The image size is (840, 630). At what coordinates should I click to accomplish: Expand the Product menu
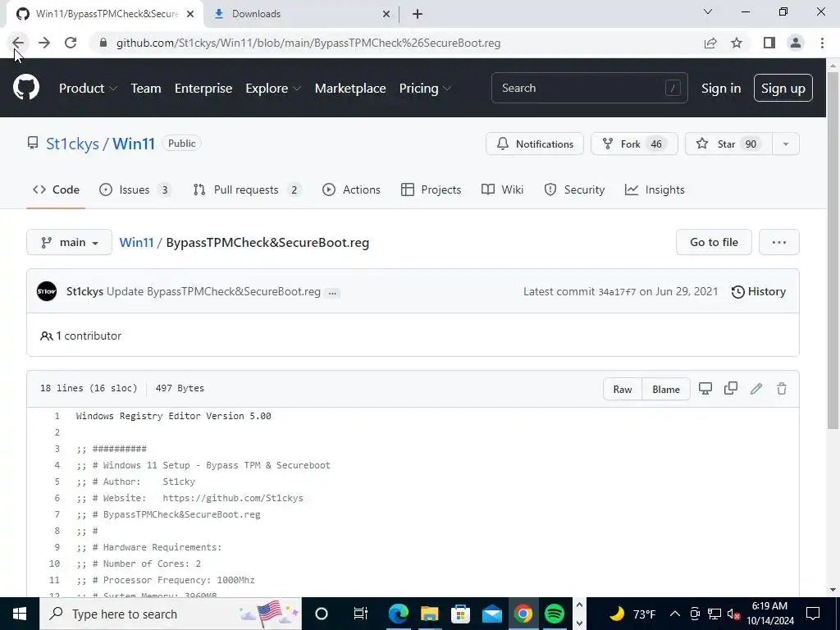[87, 89]
